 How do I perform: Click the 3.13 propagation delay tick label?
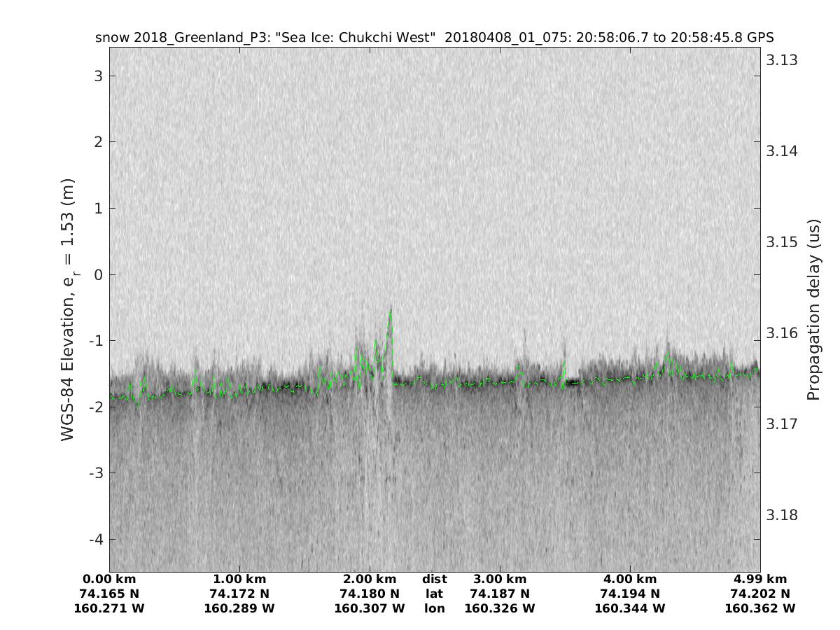coord(781,60)
